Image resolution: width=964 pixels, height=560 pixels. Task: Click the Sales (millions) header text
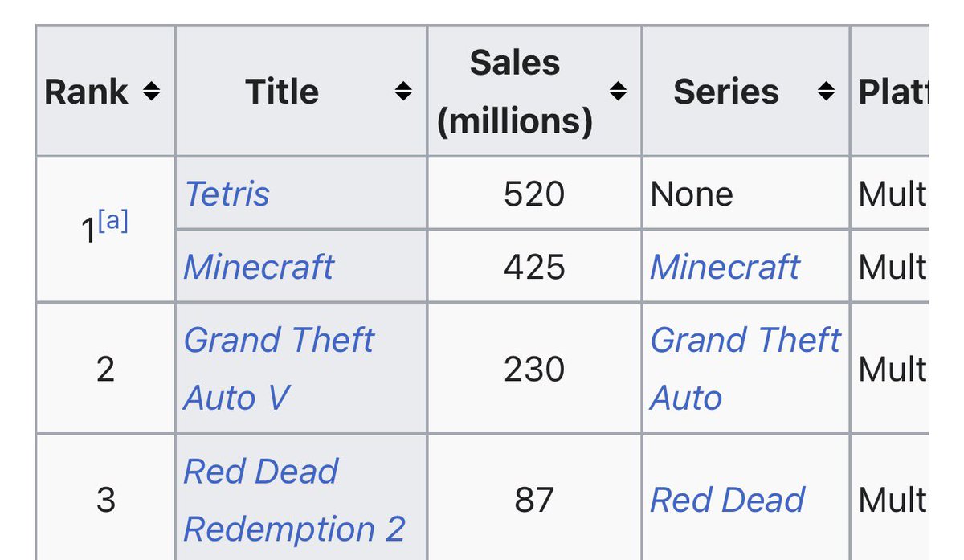(515, 92)
